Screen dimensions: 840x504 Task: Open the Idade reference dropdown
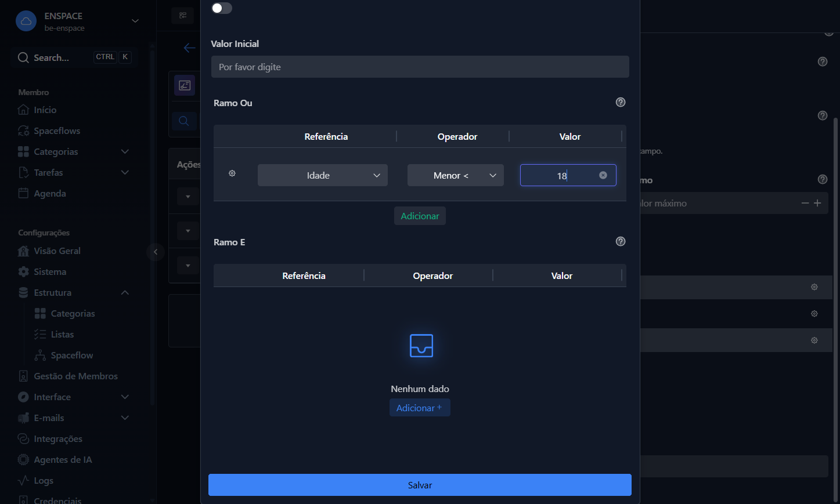tap(323, 175)
